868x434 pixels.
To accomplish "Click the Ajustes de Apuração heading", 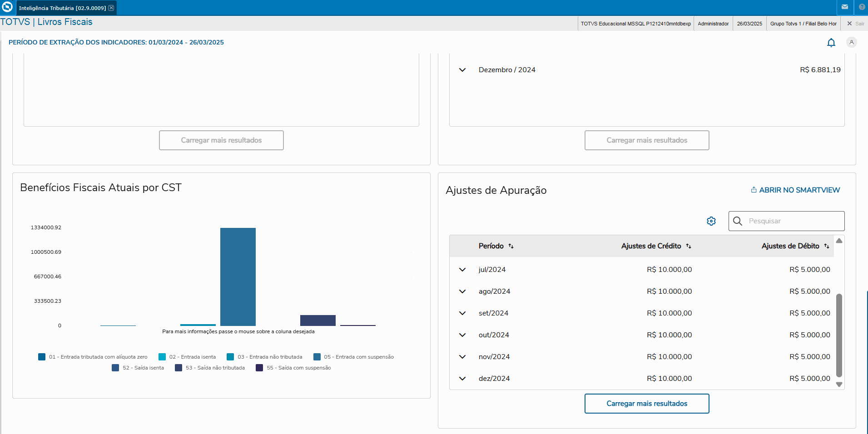I will tap(496, 190).
